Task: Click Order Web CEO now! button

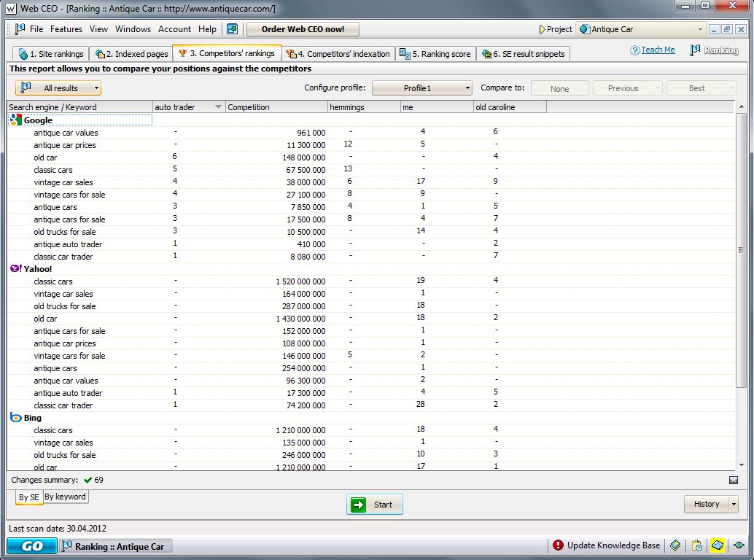Action: (x=303, y=29)
